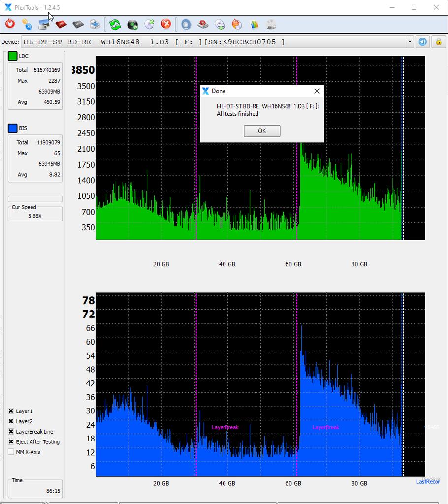Click the green refresh arrows icon

point(115,24)
